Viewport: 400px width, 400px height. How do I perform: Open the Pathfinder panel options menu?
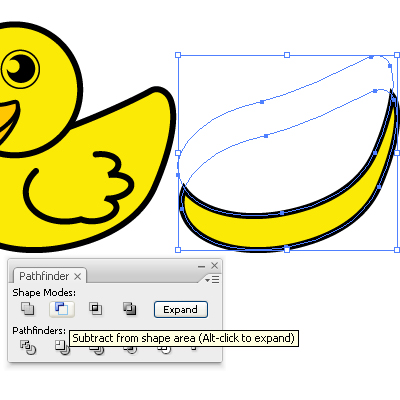(x=212, y=279)
